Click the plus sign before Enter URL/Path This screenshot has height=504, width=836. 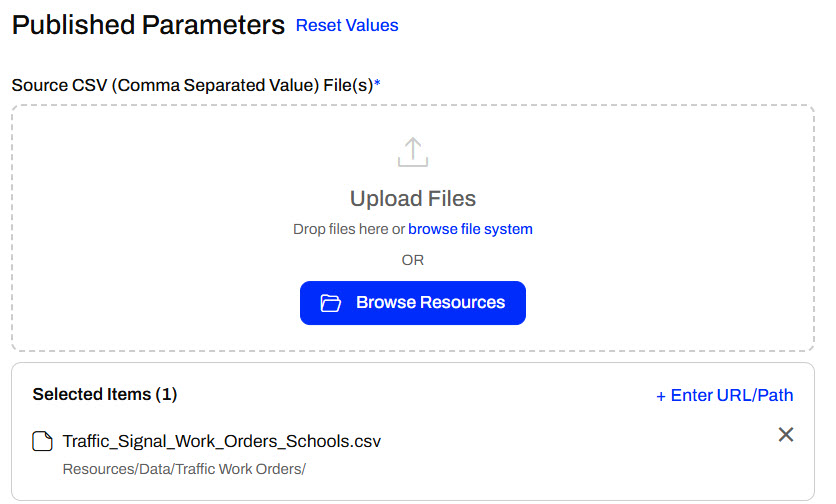click(x=661, y=396)
